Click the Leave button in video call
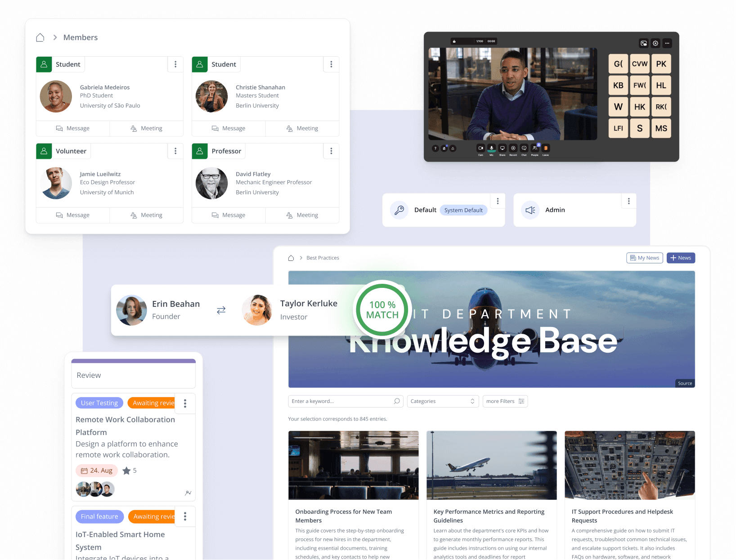This screenshot has width=736, height=560. (x=546, y=148)
